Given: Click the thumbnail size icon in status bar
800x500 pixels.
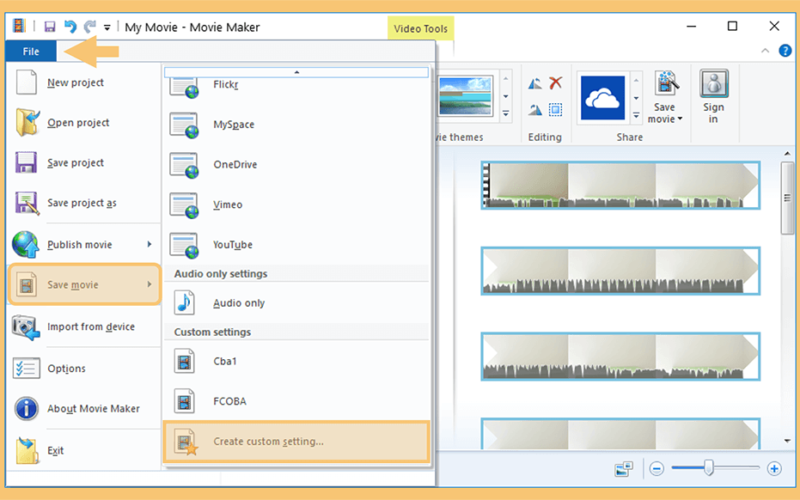Looking at the screenshot, I should click(x=623, y=468).
